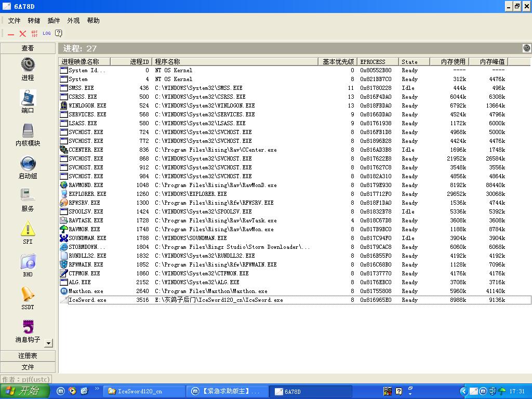Select the CCENTER.EXE process row
Viewport: 532px width, 399px height.
[x=295, y=150]
